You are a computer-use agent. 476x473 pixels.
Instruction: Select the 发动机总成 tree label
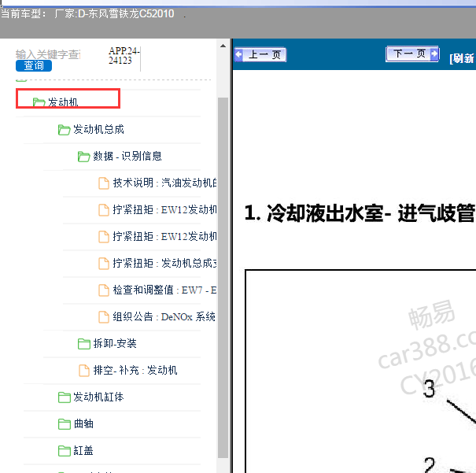pos(98,129)
